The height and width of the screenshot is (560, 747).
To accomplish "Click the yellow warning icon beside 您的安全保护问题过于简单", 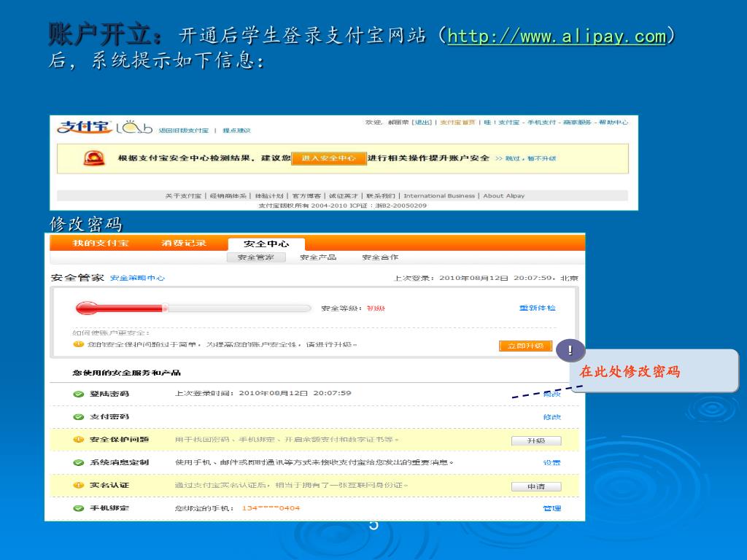I will pyautogui.click(x=78, y=344).
